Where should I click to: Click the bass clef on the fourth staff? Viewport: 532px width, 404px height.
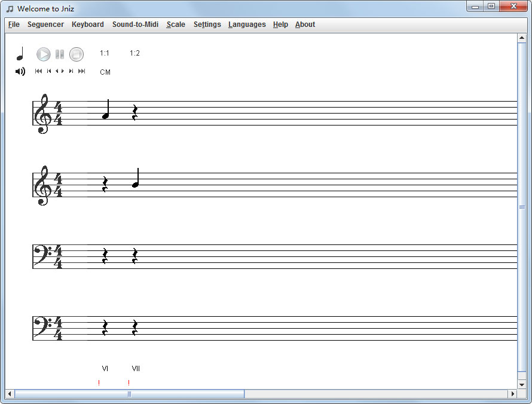click(x=43, y=326)
